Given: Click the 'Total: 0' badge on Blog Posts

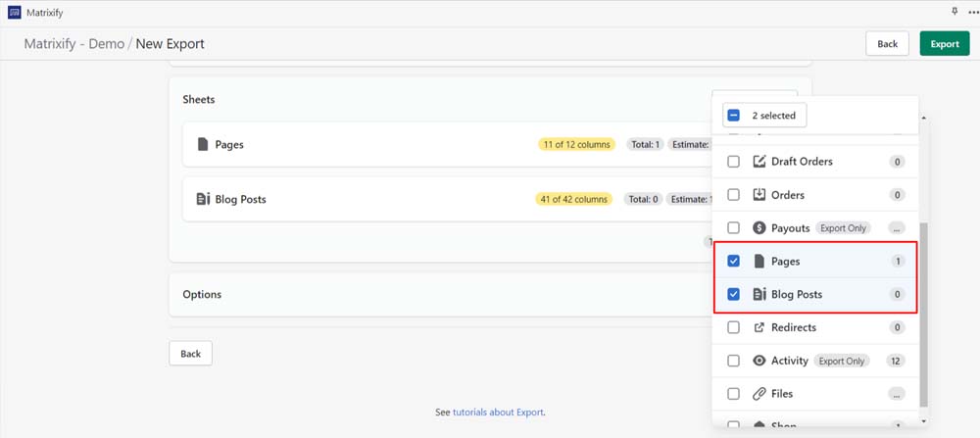Looking at the screenshot, I should point(643,199).
